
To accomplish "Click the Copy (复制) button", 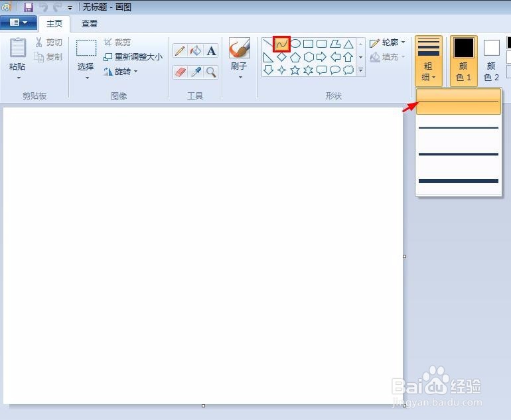I will 48,56.
